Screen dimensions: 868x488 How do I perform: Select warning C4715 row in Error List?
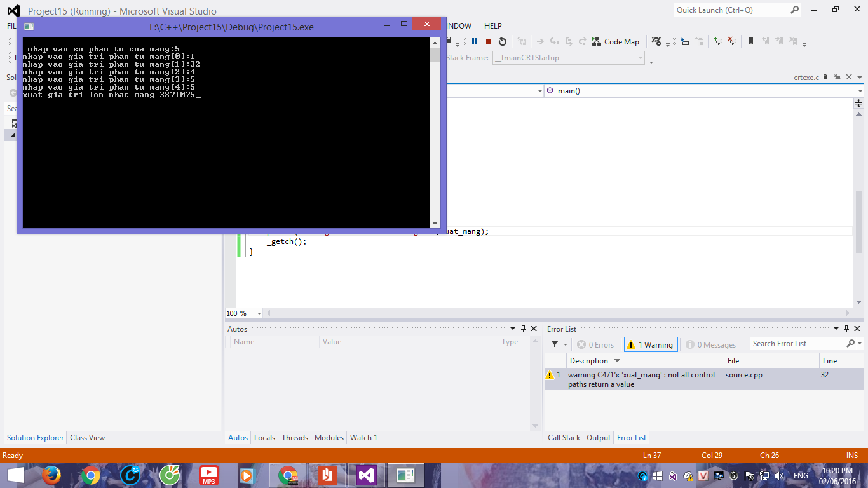tap(642, 379)
